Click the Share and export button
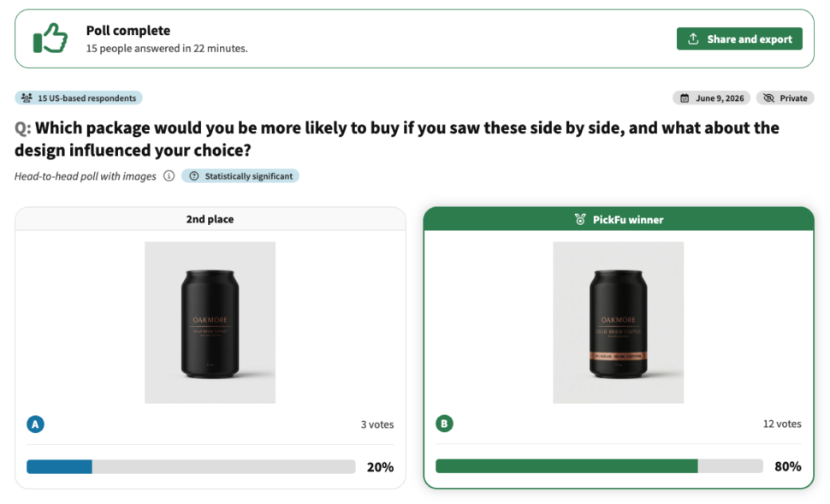 [x=739, y=39]
